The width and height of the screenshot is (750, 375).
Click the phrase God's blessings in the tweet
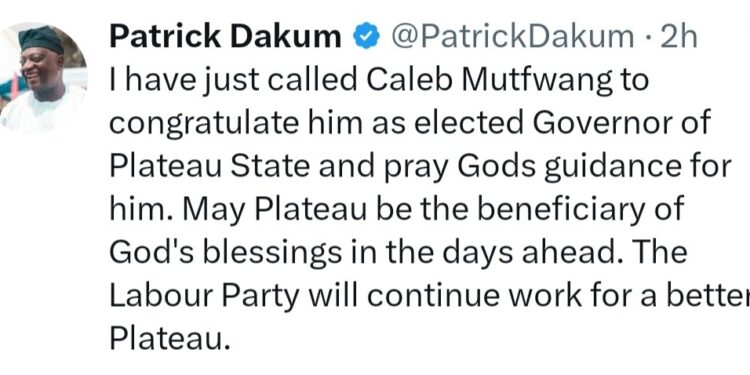click(x=225, y=254)
